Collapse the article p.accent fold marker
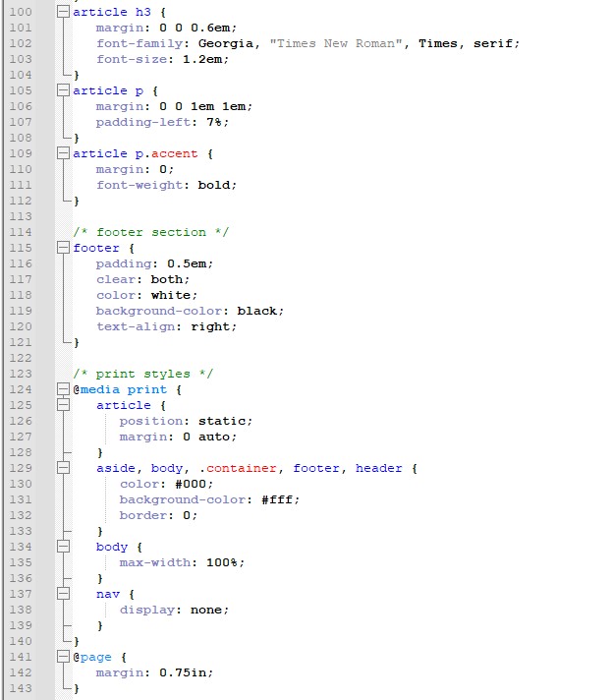612x700 pixels. click(63, 153)
